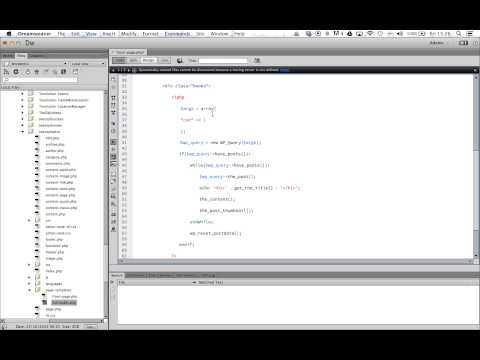Open the Dreamweaver application menu
The height and width of the screenshot is (360, 480).
tap(34, 34)
